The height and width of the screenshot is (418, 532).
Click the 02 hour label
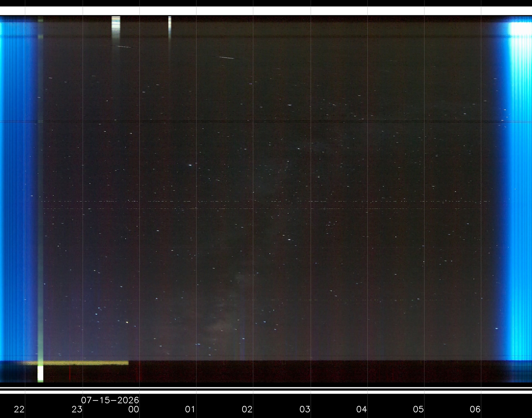tap(247, 409)
